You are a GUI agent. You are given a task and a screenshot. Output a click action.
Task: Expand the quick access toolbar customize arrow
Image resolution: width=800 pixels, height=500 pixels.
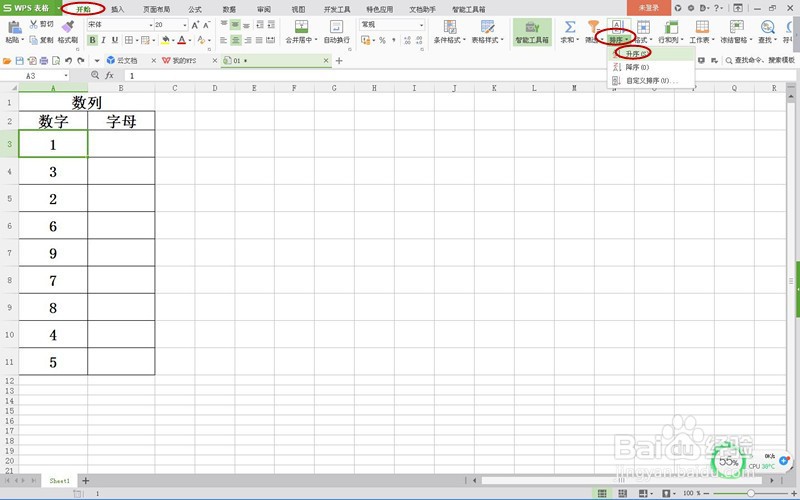(x=97, y=61)
